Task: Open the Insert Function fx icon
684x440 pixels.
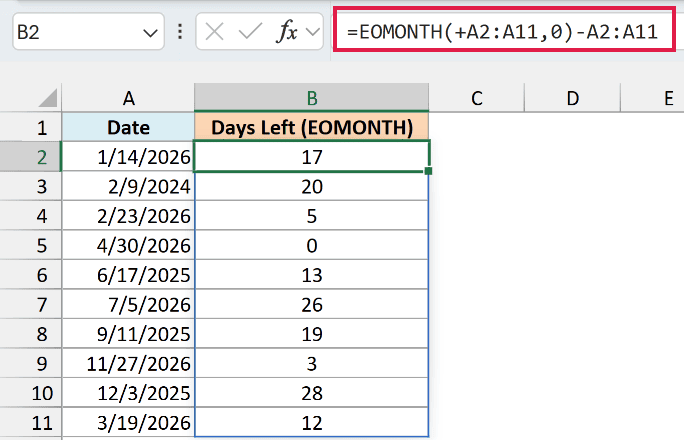Action: 287,32
